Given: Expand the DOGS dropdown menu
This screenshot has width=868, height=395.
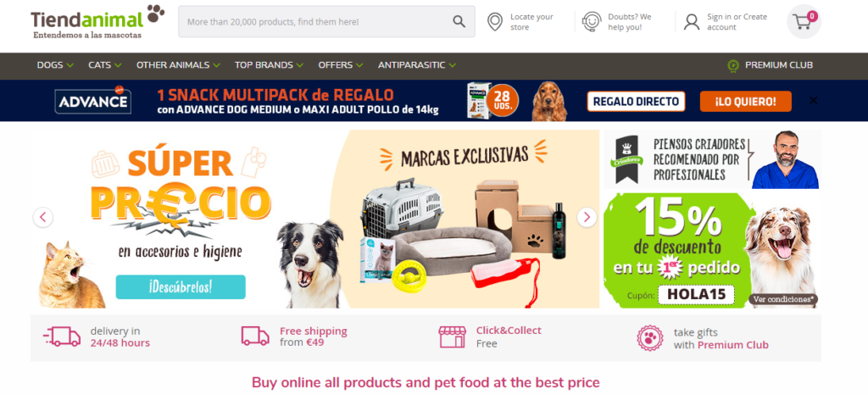Looking at the screenshot, I should coord(55,65).
